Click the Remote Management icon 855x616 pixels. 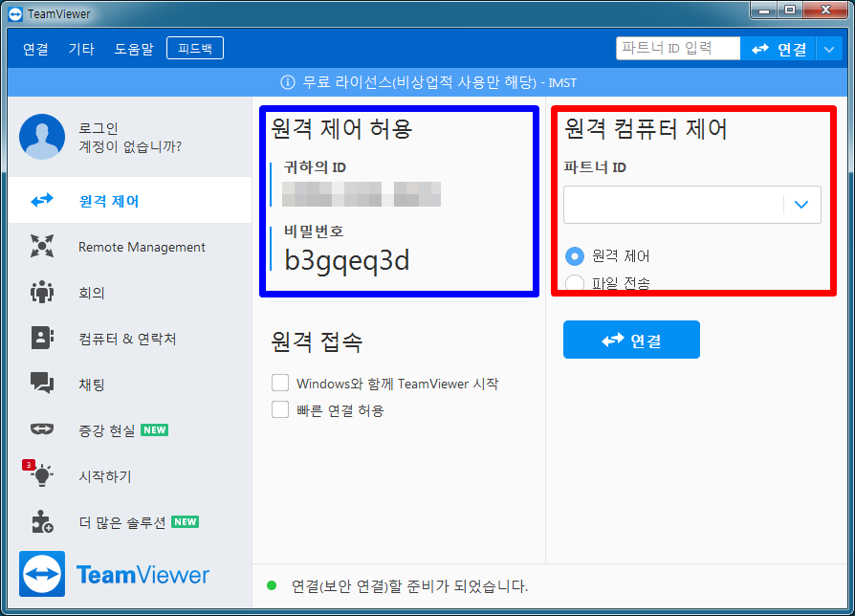pyautogui.click(x=42, y=247)
